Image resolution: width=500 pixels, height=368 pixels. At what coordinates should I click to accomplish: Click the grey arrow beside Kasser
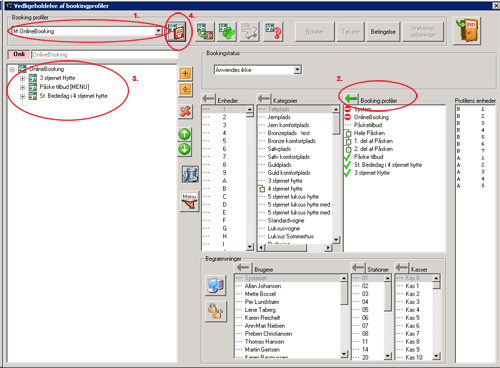coord(402,267)
